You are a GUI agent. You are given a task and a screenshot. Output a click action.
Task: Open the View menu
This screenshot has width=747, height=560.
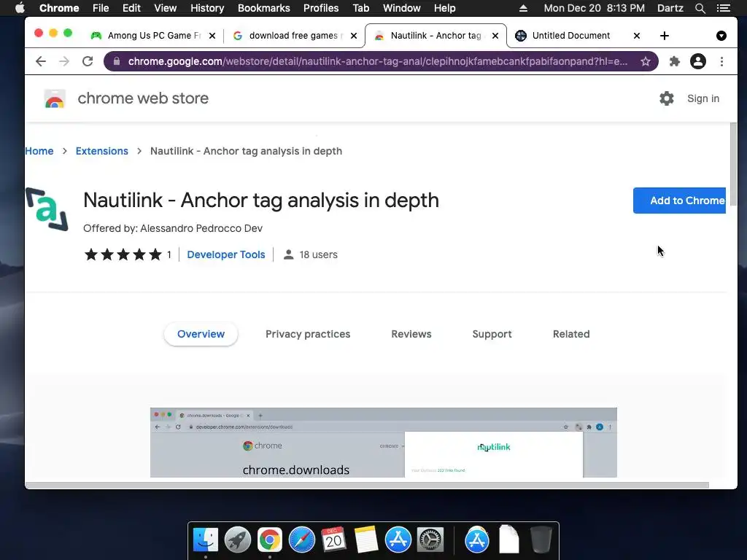coord(166,8)
